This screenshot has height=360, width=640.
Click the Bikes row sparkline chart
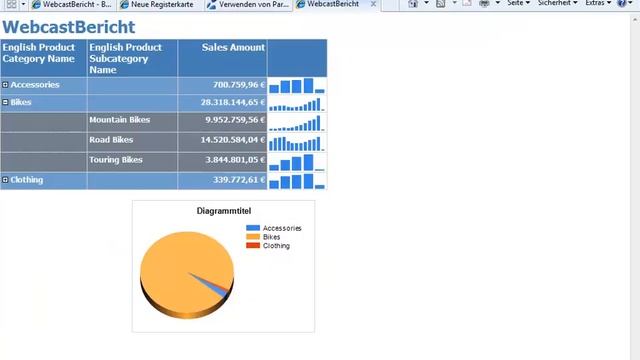tap(297, 104)
